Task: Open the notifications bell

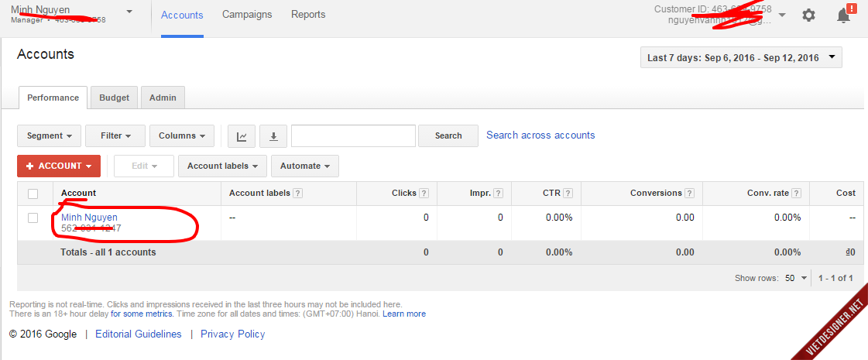Action: click(843, 15)
